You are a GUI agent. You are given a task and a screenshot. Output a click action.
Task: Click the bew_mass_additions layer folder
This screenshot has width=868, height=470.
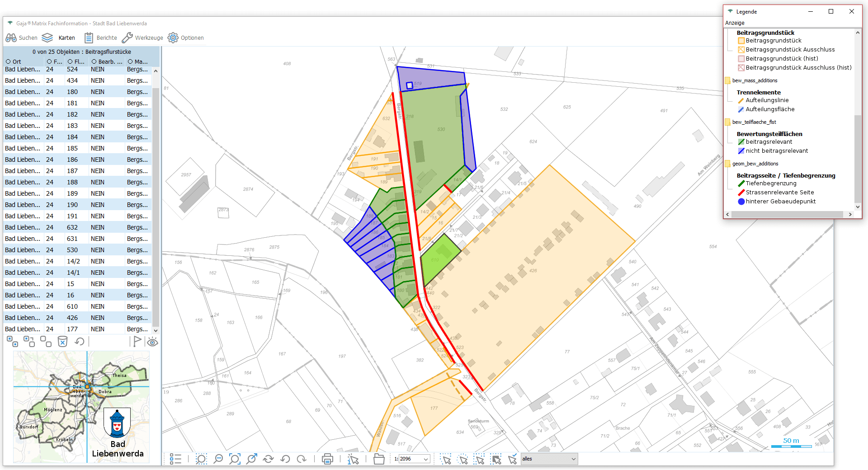click(727, 80)
